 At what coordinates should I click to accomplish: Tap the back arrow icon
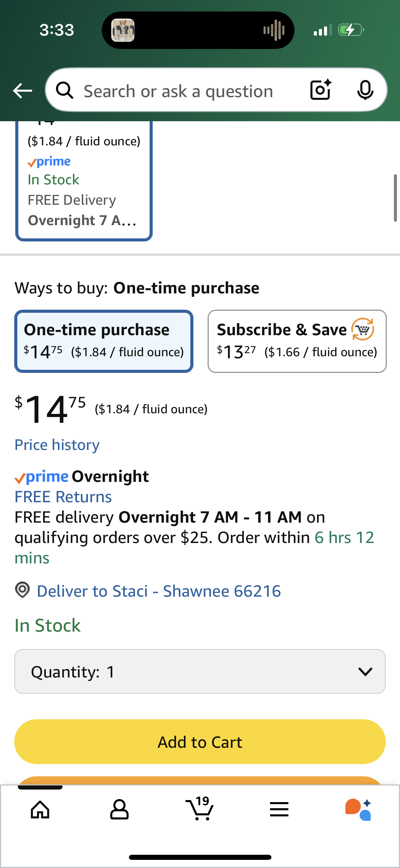pyautogui.click(x=22, y=91)
